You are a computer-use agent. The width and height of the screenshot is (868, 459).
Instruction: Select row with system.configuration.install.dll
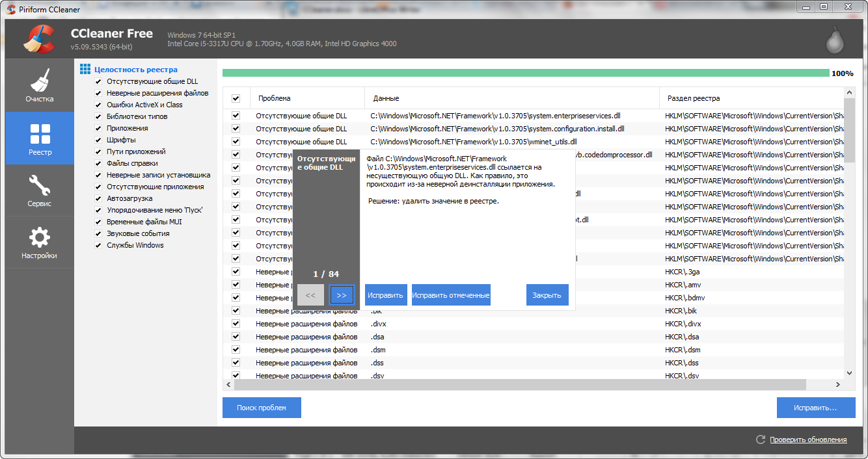point(534,129)
